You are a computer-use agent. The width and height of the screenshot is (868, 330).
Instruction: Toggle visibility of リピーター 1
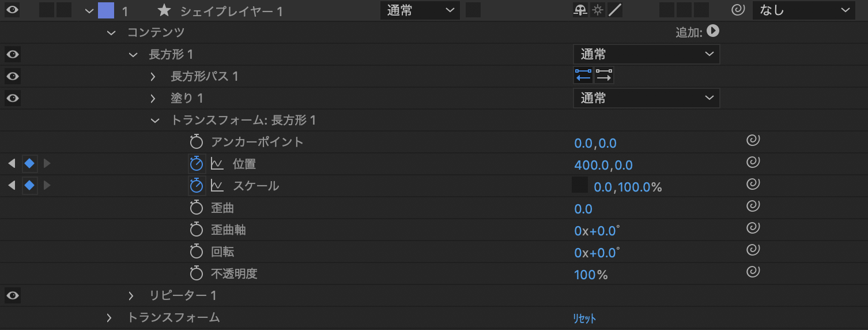(x=12, y=295)
